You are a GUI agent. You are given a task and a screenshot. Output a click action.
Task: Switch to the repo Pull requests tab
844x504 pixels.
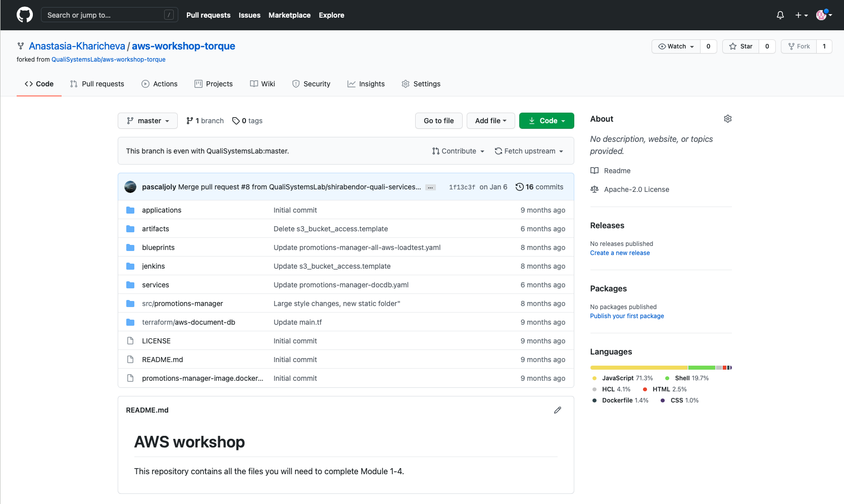coord(97,84)
